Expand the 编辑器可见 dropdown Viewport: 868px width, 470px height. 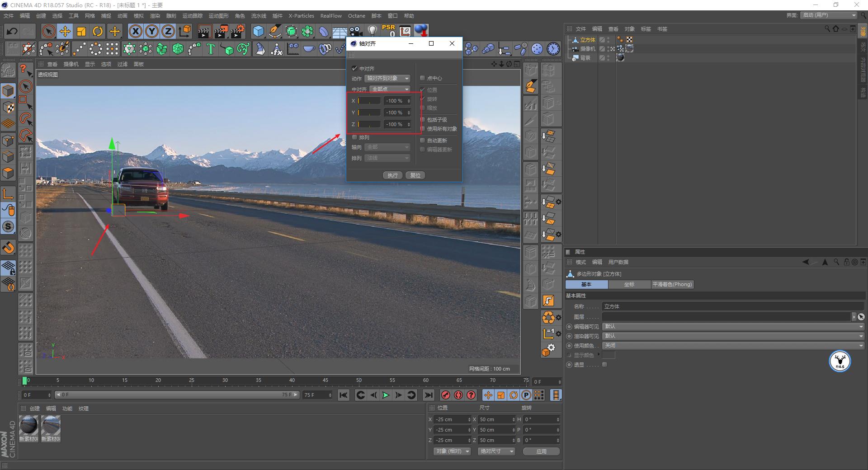point(733,326)
